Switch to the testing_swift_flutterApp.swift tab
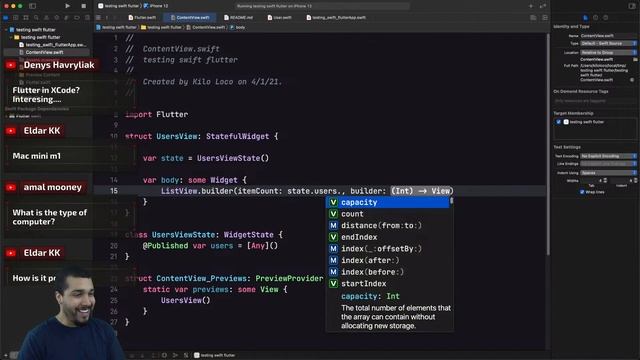The width and height of the screenshot is (640, 360). coord(336,18)
